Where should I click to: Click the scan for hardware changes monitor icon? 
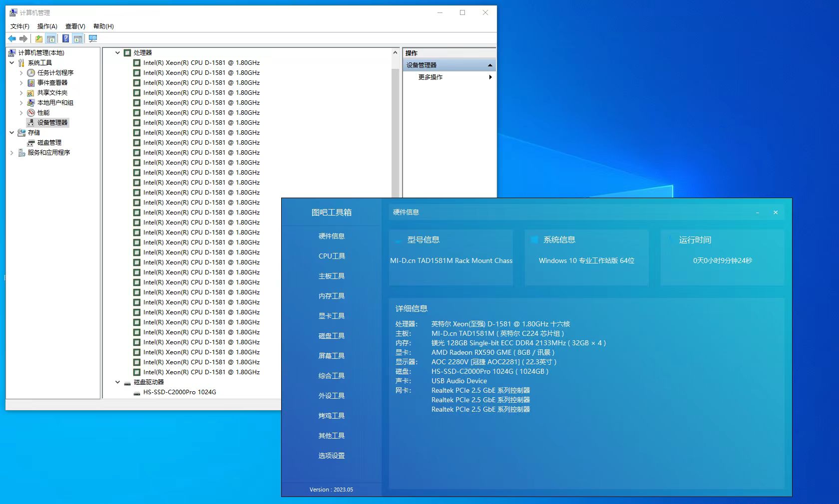tap(93, 38)
